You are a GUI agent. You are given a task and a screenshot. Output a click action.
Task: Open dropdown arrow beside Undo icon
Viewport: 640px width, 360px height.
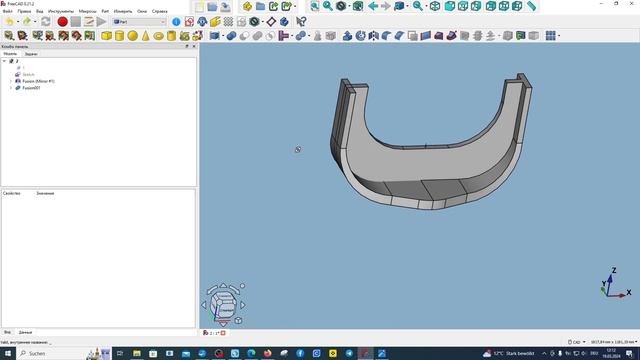pyautogui.click(x=18, y=22)
